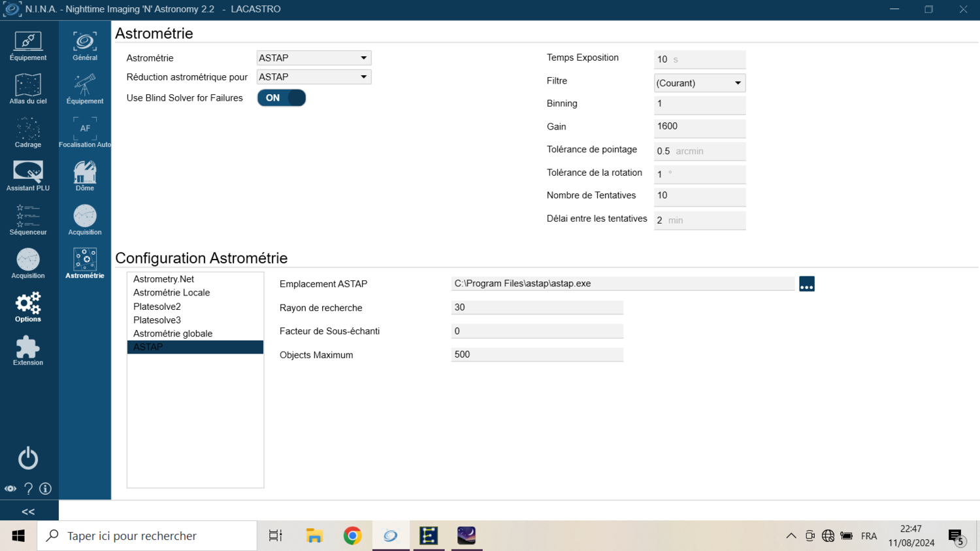This screenshot has height=551, width=980.
Task: Open the main sidebar Acquisition section above Options
Action: pos(28,263)
